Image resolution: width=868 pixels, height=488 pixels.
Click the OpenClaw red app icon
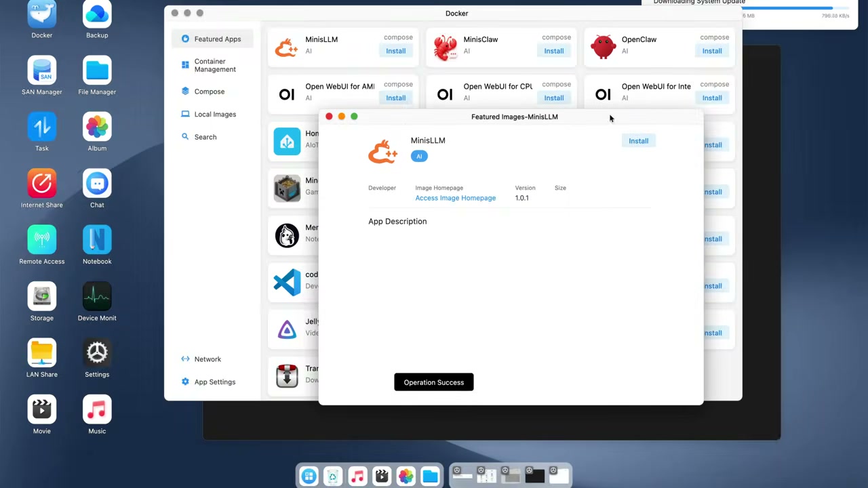tap(603, 47)
